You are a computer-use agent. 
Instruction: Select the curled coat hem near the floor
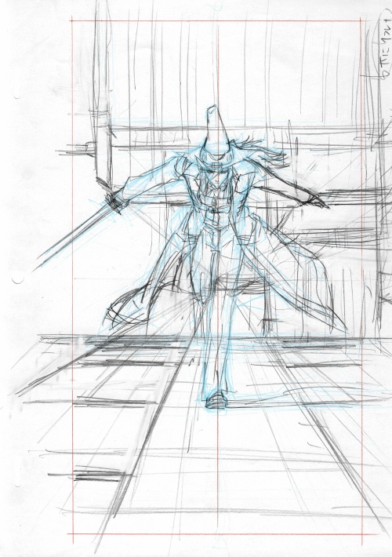tap(125, 312)
